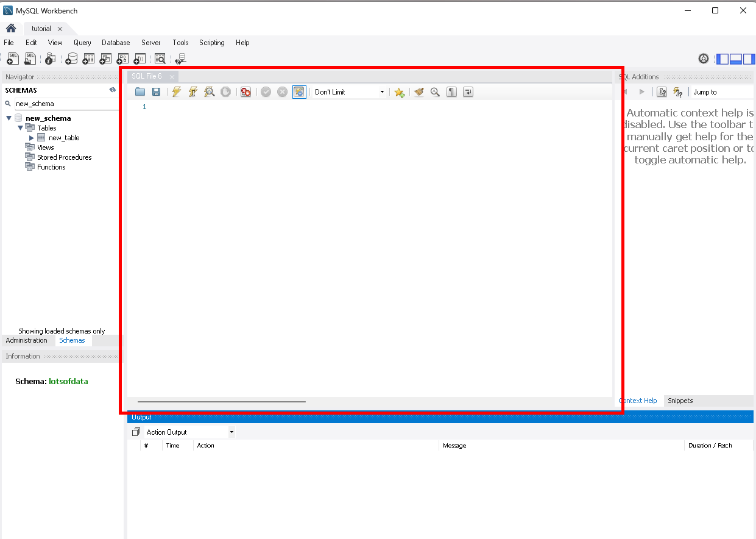The height and width of the screenshot is (539, 756).
Task: Switch to the Snippets tab
Action: (680, 401)
